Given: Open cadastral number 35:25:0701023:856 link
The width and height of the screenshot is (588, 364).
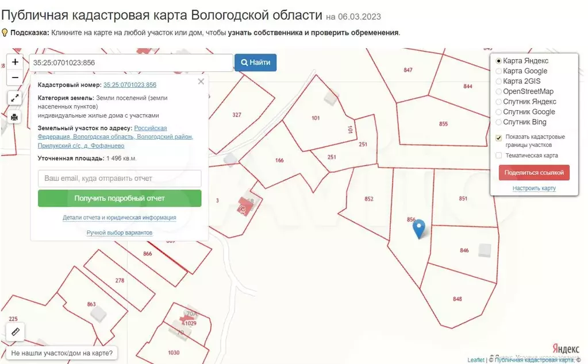Looking at the screenshot, I should click(x=130, y=85).
